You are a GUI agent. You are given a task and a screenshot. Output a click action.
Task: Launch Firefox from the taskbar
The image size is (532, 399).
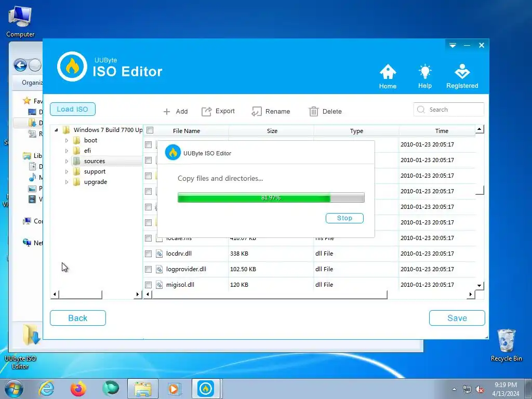click(78, 389)
